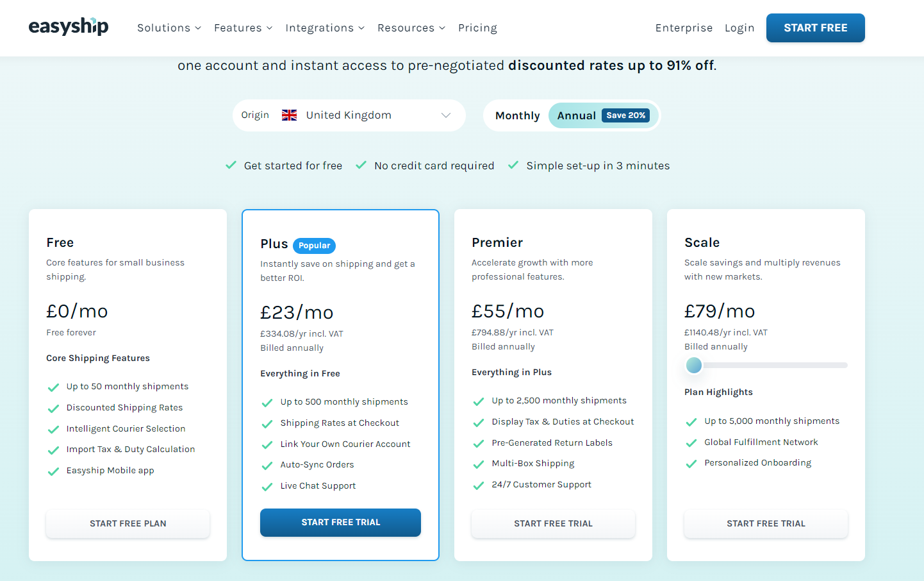Viewport: 924px width, 581px height.
Task: Click the 'Save 20%' badge
Action: pos(625,115)
